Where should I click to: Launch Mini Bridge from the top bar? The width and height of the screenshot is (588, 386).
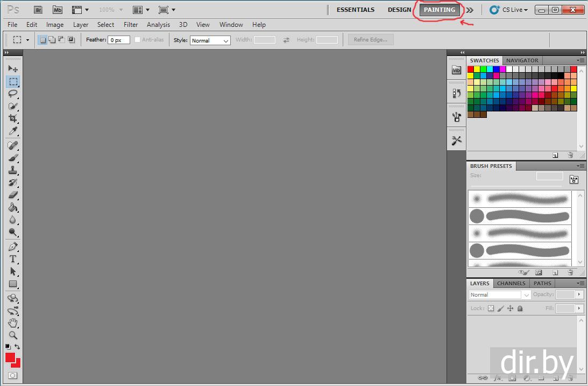pos(58,10)
